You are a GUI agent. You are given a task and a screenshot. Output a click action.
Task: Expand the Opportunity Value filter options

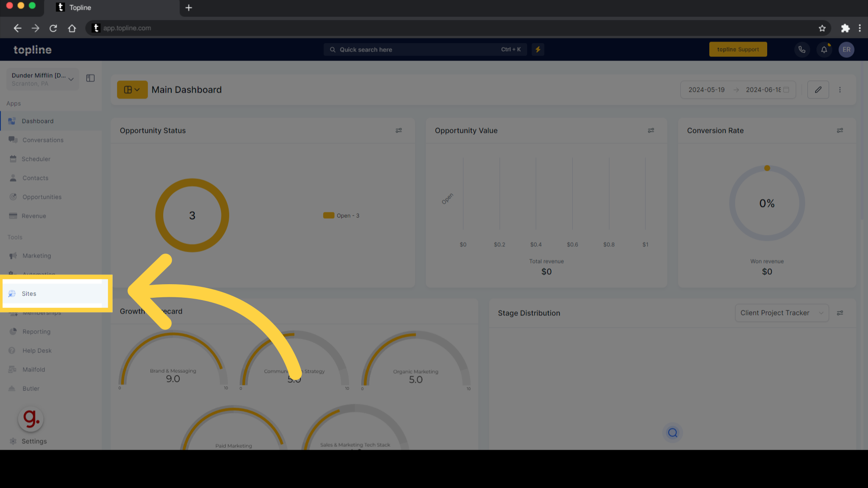coord(651,131)
